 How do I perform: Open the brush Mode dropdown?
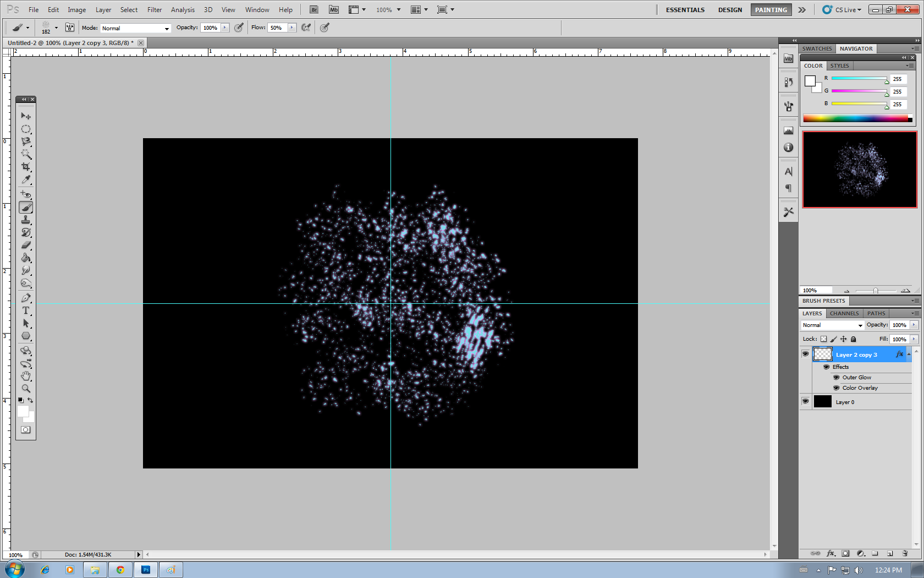tap(135, 28)
